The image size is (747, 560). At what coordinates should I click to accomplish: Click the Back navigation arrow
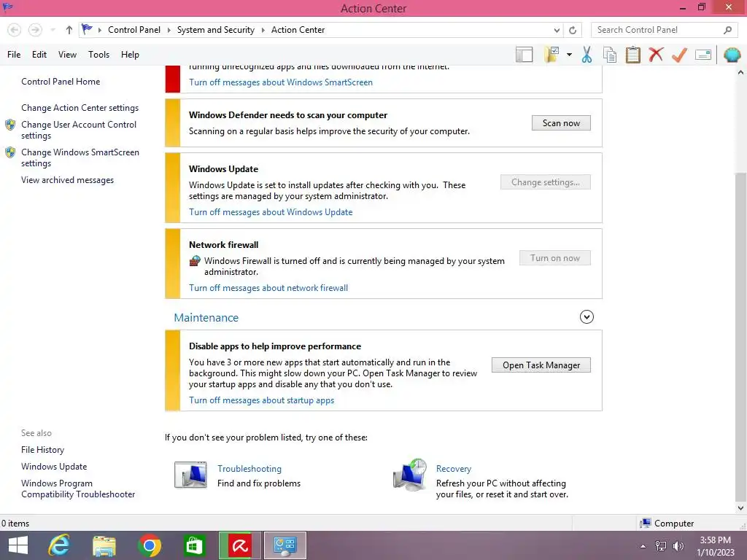coord(15,30)
